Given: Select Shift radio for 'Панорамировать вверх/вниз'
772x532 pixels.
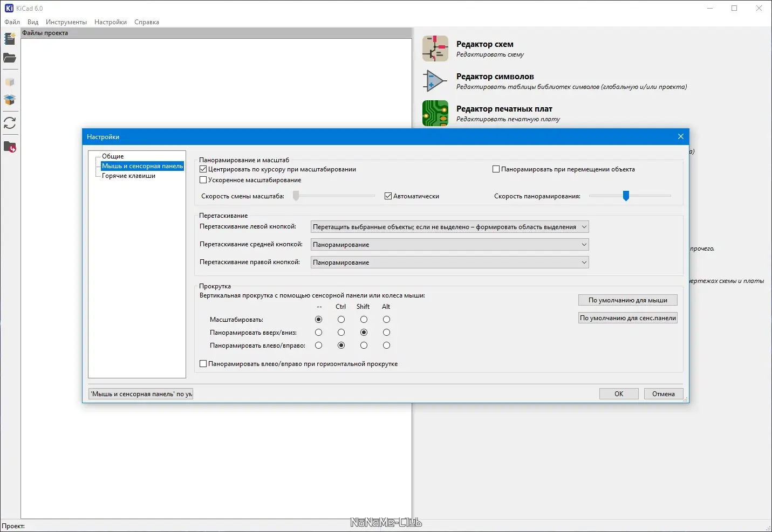Looking at the screenshot, I should [364, 333].
